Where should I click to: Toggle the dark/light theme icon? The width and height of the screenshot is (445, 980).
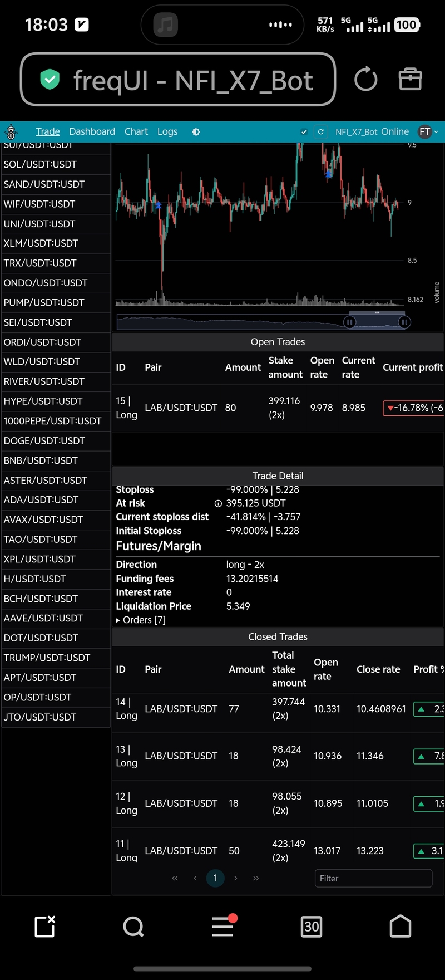(196, 132)
